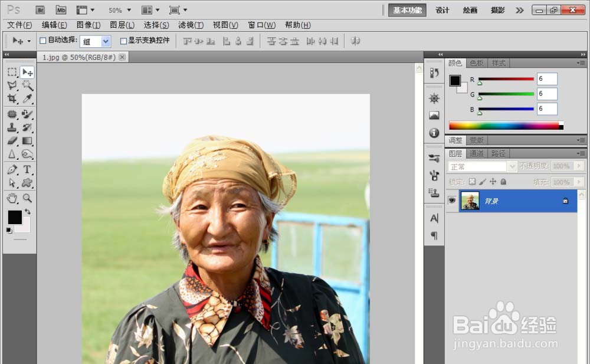Show more workspaces with double chevron

(x=520, y=10)
